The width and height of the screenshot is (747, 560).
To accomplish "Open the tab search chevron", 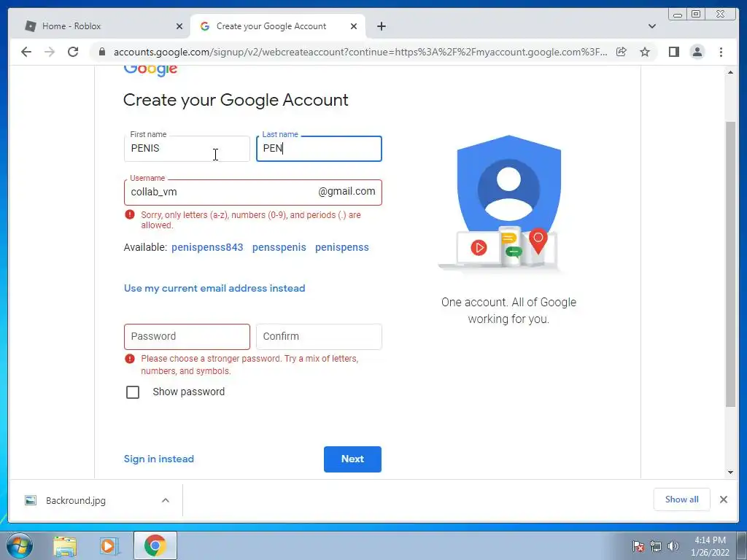I will click(x=651, y=26).
